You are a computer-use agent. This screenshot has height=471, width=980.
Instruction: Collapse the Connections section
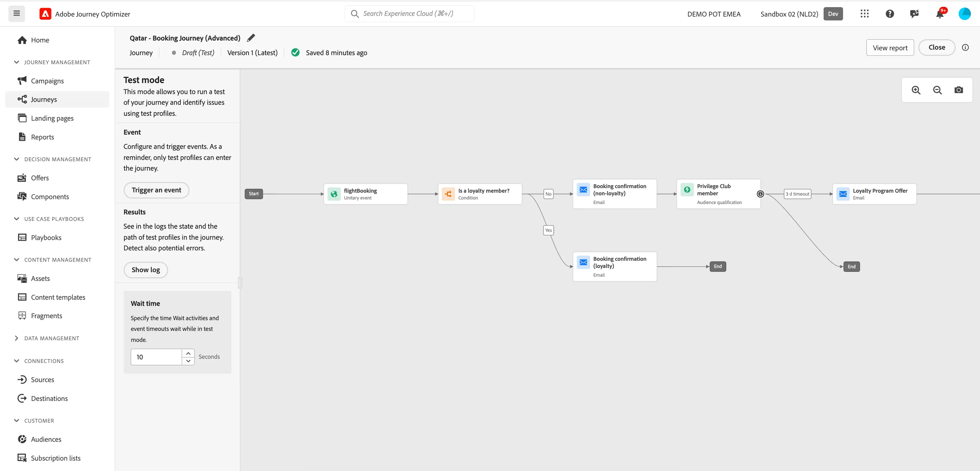[x=16, y=361]
